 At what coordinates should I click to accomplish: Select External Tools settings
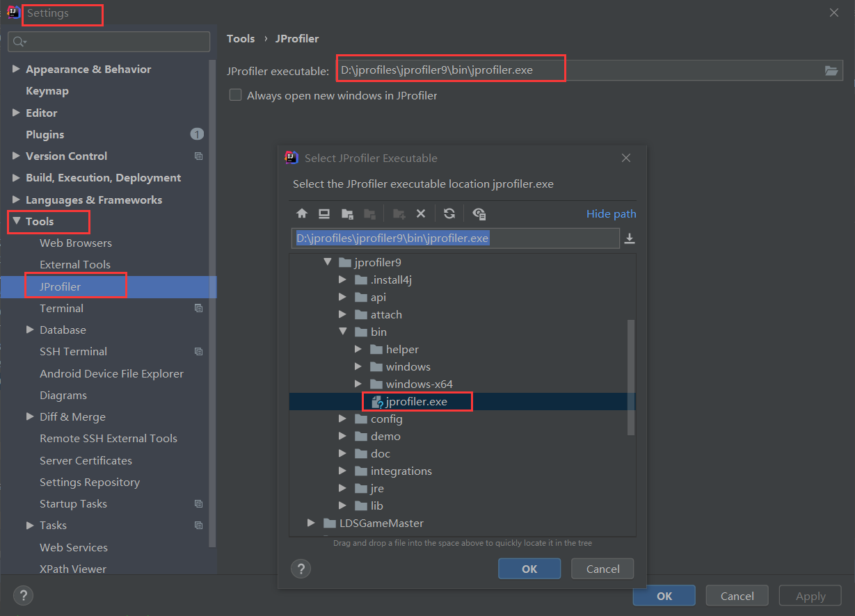(75, 264)
